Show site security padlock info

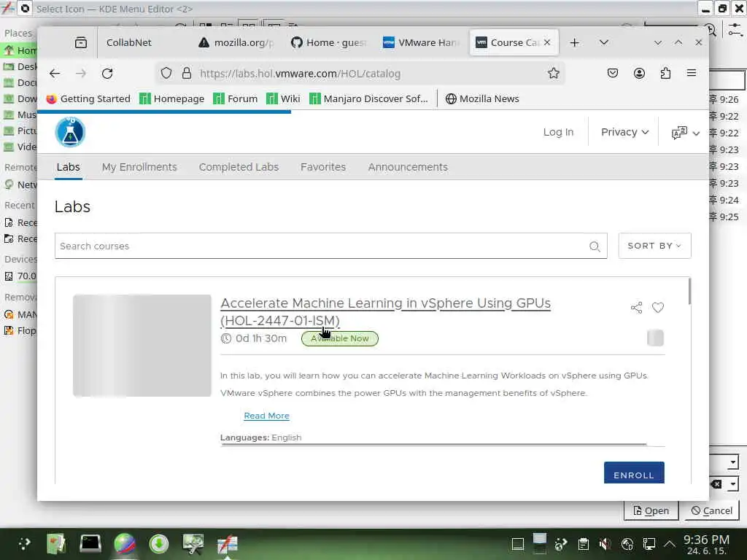pyautogui.click(x=187, y=74)
